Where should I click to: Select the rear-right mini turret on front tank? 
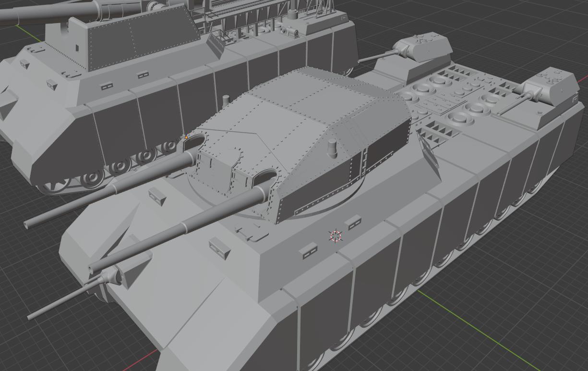tap(551, 87)
